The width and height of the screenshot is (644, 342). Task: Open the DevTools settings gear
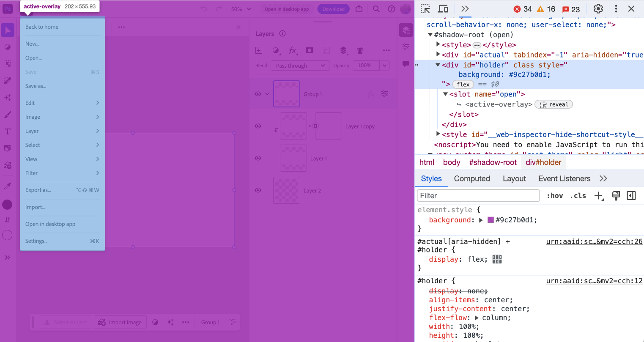(x=598, y=9)
